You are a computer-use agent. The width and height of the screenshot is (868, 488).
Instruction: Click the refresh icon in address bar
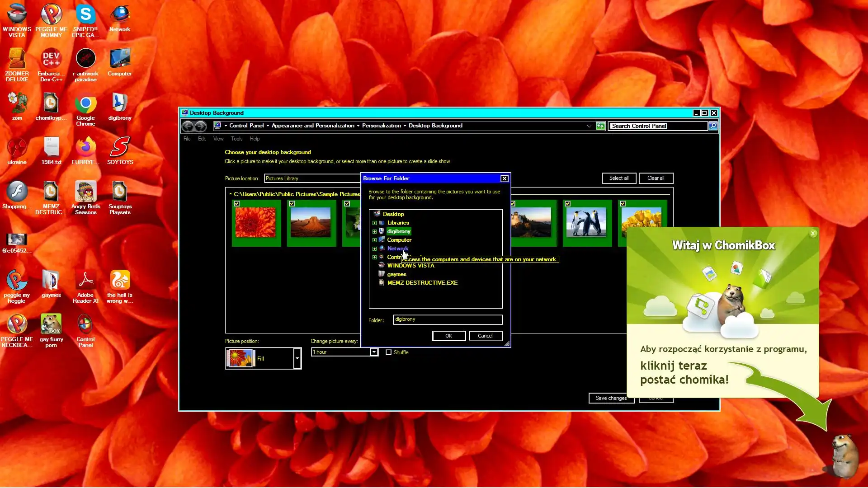click(600, 126)
